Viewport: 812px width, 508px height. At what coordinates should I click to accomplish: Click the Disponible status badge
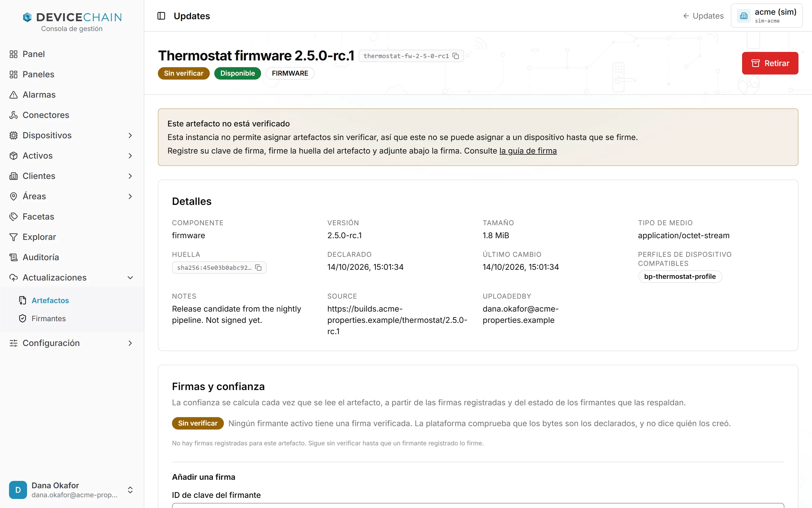coord(238,73)
